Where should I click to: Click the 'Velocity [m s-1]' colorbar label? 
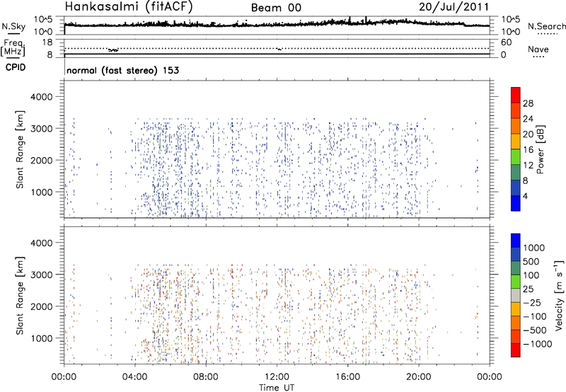[559, 295]
